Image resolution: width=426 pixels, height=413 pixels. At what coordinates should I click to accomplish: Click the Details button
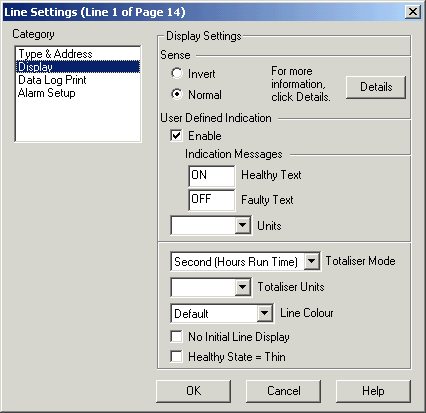click(376, 87)
